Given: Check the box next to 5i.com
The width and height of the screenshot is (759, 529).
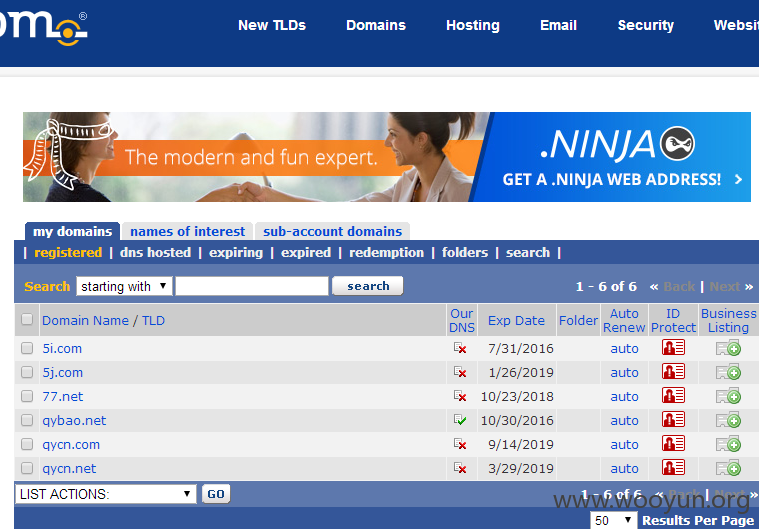Looking at the screenshot, I should 27,348.
